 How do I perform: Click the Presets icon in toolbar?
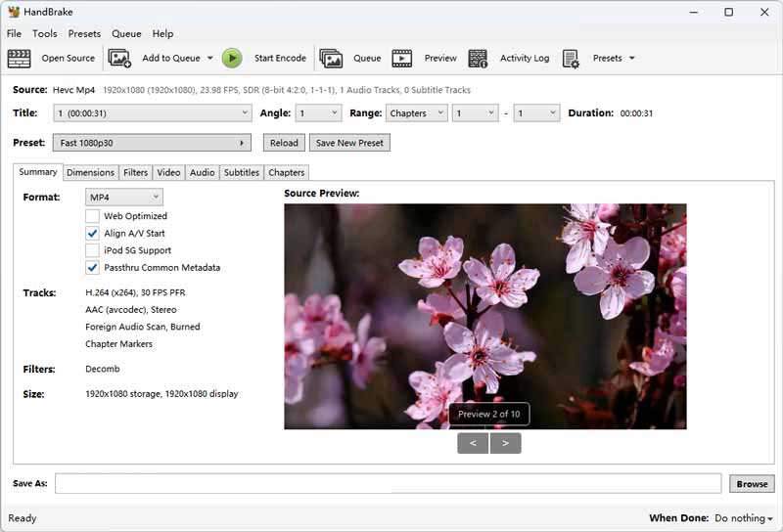pos(572,59)
